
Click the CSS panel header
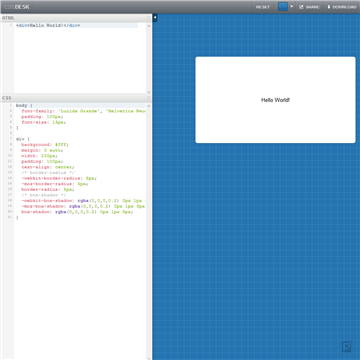(x=76, y=98)
